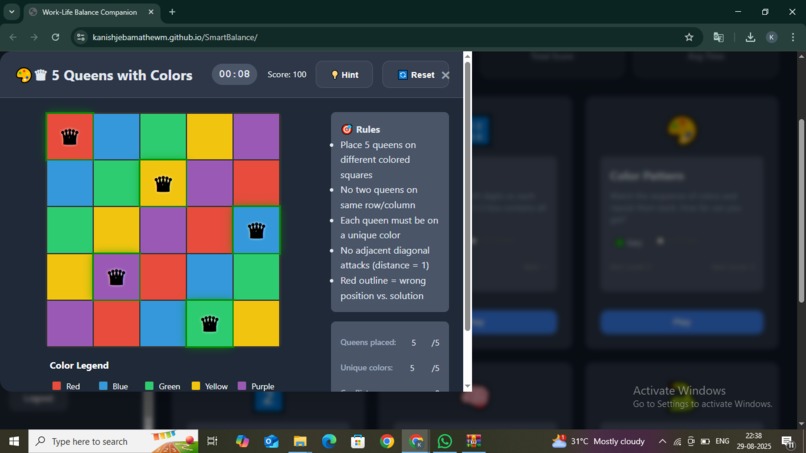
Task: Launch Microsoft Edge from the taskbar
Action: [329, 441]
